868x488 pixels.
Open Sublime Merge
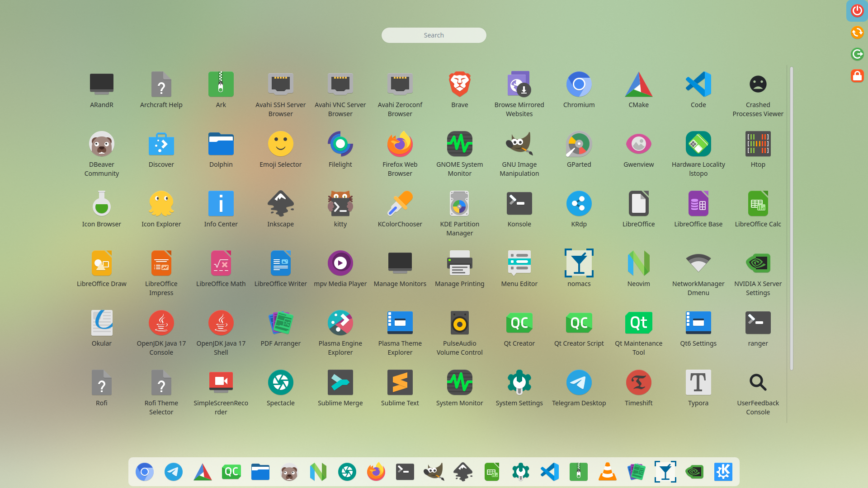(x=340, y=389)
